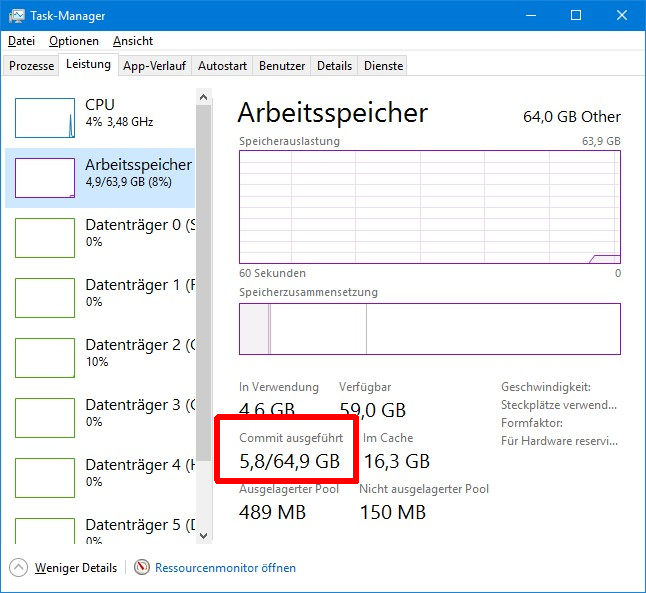
Task: Go to the Benutzer tab
Action: pos(282,66)
